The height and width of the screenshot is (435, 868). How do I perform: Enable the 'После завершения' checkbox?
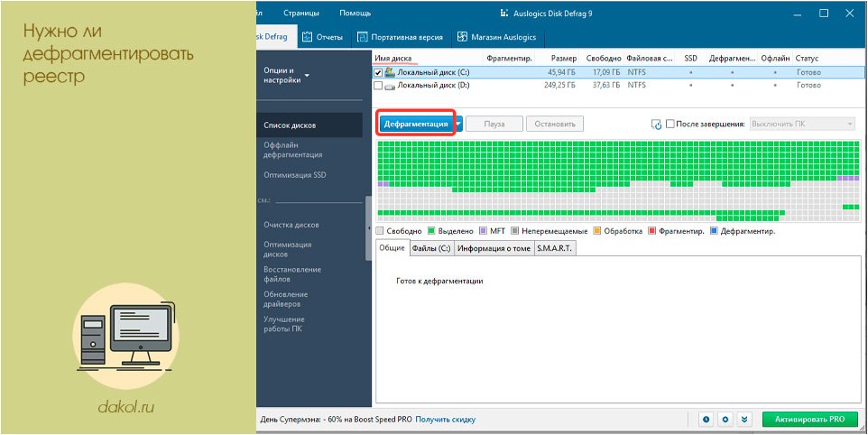[x=669, y=124]
